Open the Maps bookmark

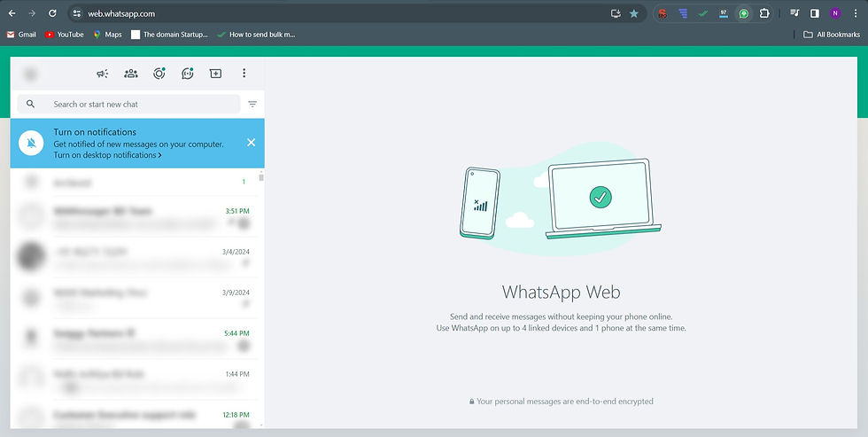click(x=107, y=35)
